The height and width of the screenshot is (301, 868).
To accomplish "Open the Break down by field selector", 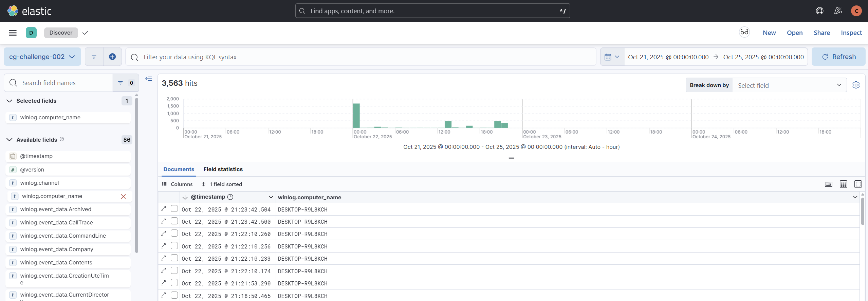I will point(790,85).
